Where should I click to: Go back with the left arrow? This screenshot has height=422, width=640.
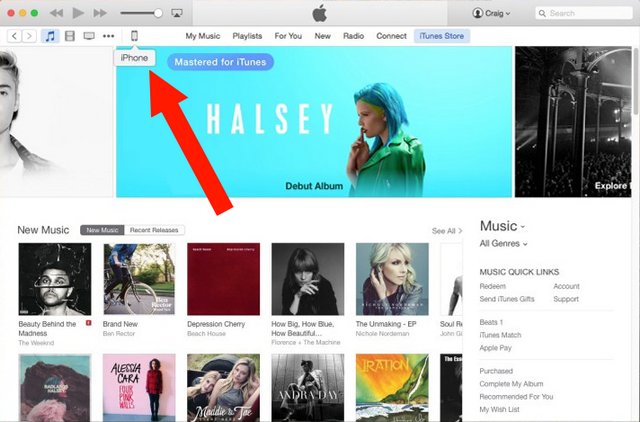[14, 36]
